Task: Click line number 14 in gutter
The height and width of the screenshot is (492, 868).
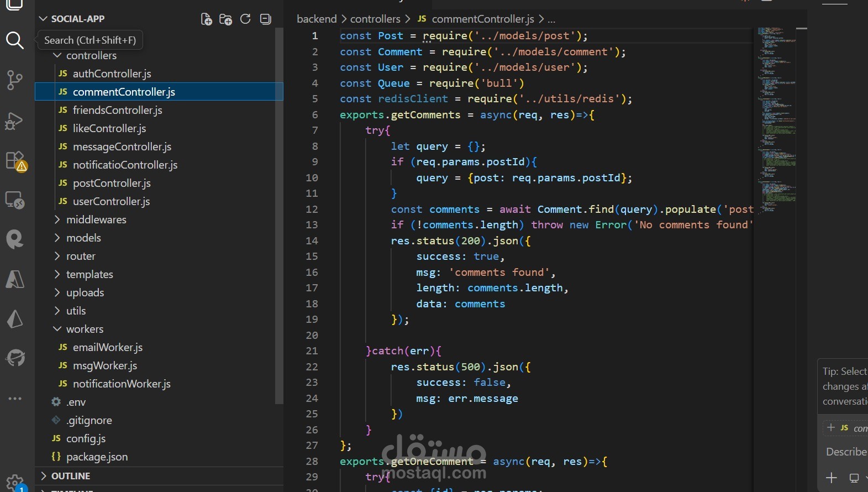Action: [312, 241]
